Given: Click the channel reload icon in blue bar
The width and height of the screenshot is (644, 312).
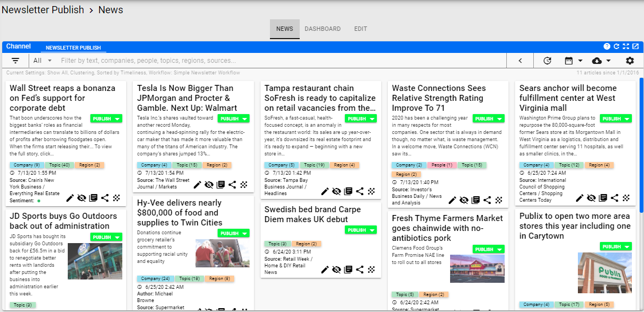Looking at the screenshot, I should coord(616,46).
